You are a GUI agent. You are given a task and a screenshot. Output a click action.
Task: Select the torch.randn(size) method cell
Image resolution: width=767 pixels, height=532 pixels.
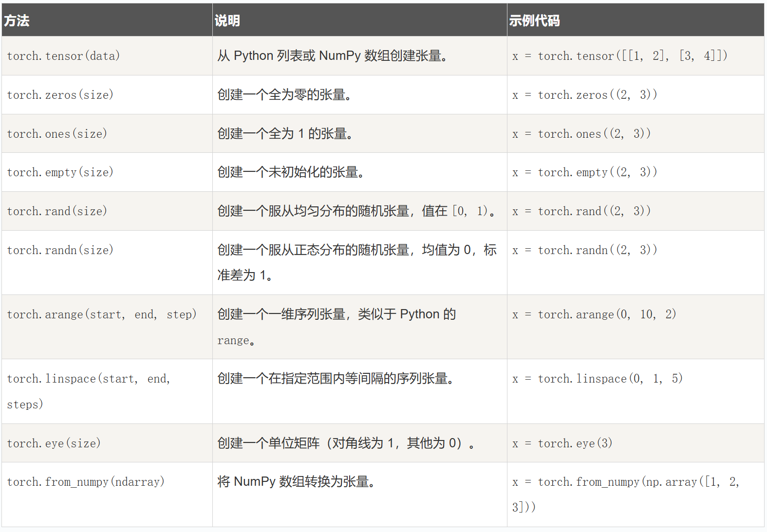point(60,250)
